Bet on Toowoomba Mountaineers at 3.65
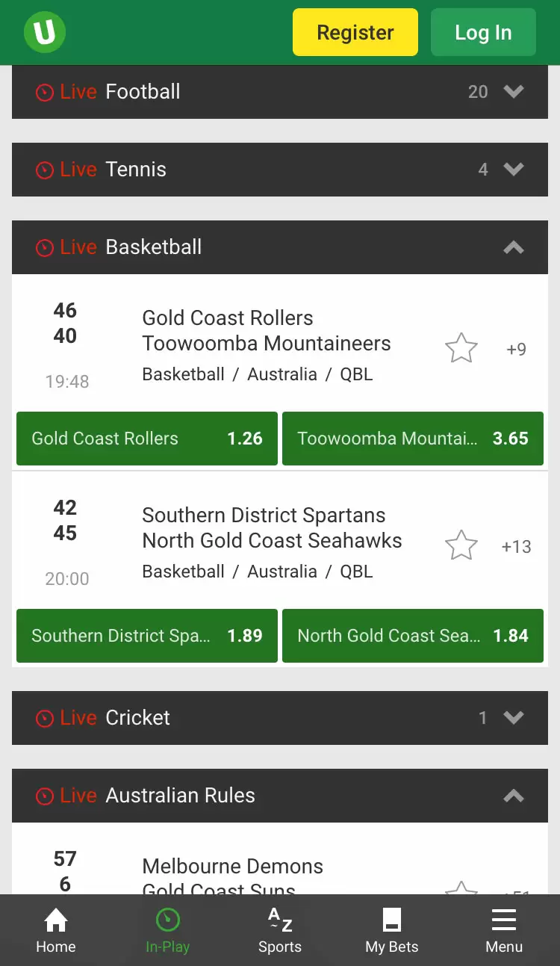Image resolution: width=560 pixels, height=966 pixels. pyautogui.click(x=413, y=439)
